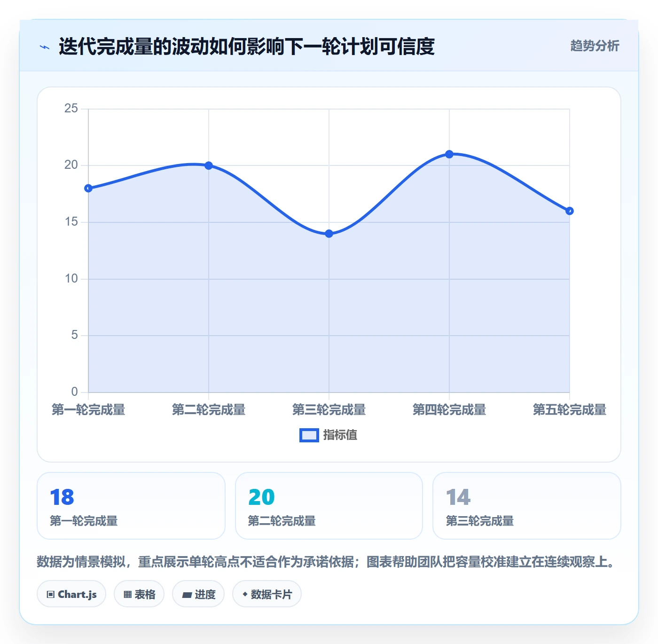Click the lightning bolt icon beside the title
The width and height of the screenshot is (658, 644).
coord(45,47)
